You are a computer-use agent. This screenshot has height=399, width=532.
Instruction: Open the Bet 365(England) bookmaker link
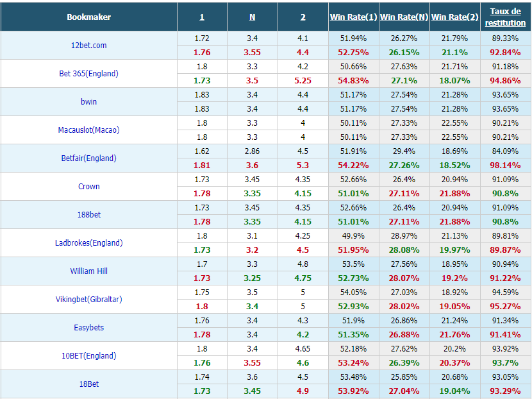(x=88, y=73)
